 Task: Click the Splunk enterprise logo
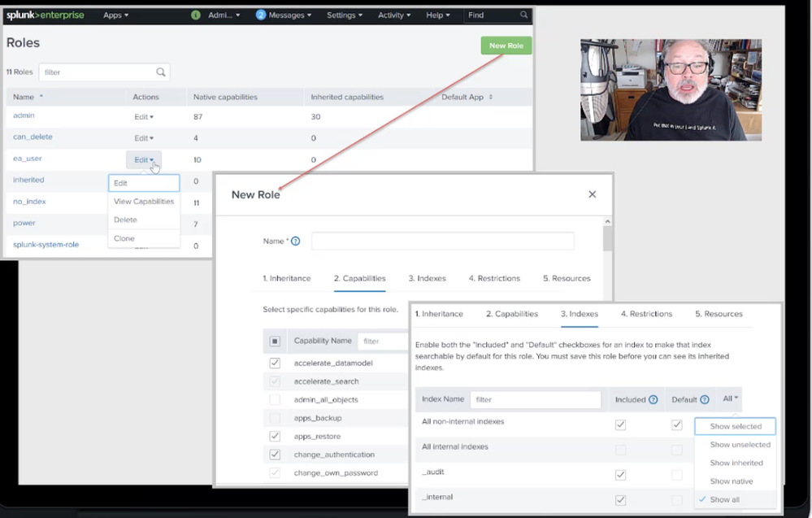tap(45, 15)
